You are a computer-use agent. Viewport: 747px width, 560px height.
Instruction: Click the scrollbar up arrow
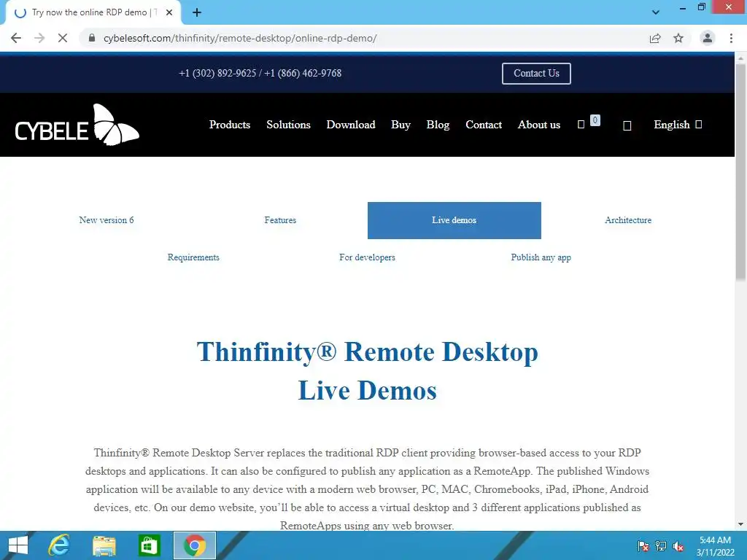[740, 58]
